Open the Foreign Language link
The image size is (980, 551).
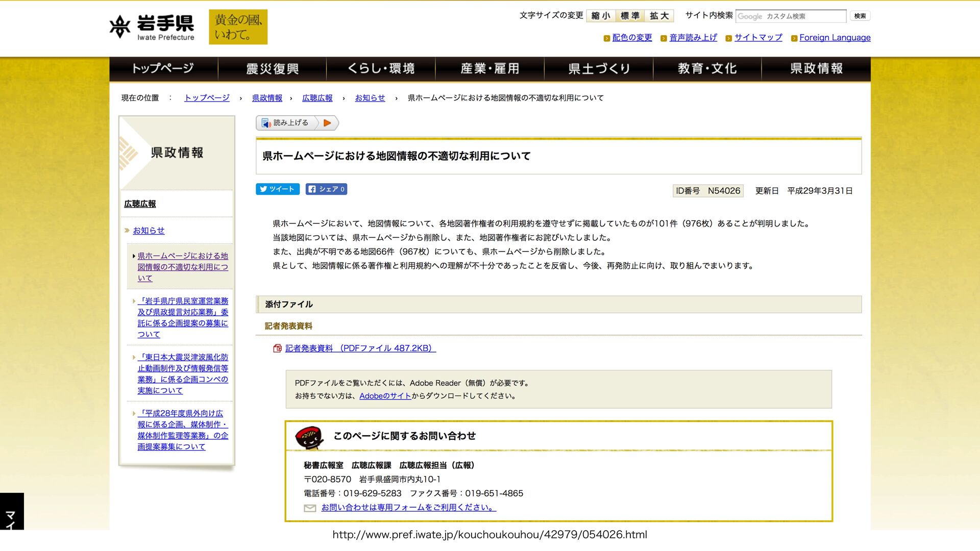tap(835, 38)
